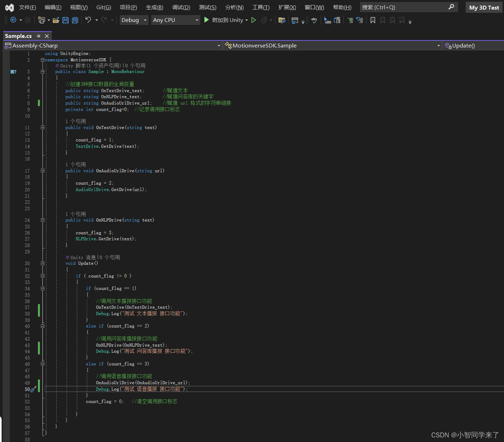Screen dimensions: 504x442
Task: Click the pointer selection toolbar icon
Action: pos(327,20)
